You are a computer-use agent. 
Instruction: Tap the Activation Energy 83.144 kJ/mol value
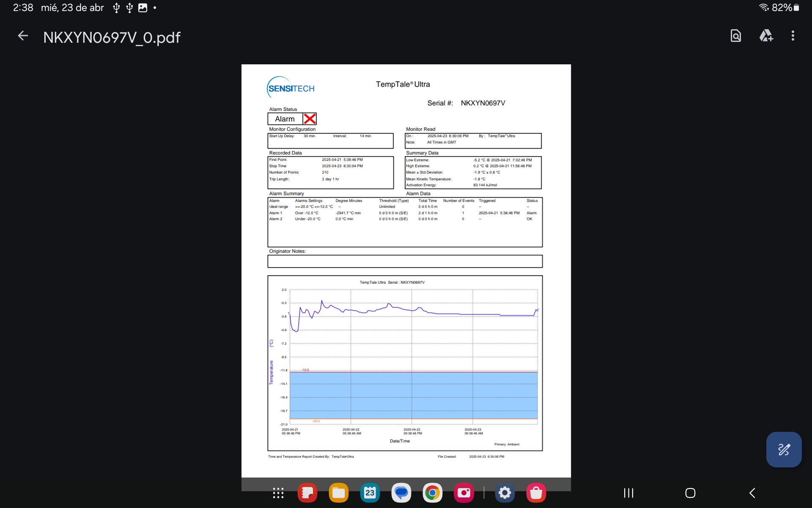coord(485,185)
